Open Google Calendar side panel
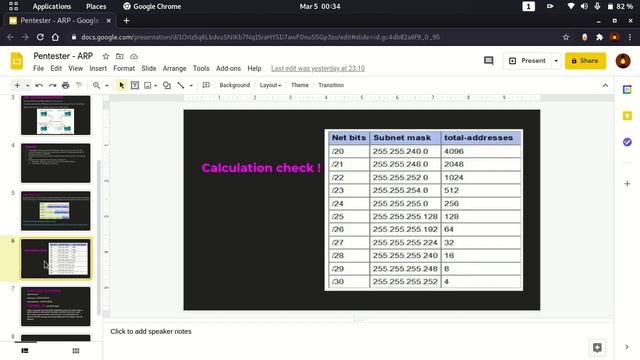 pyautogui.click(x=627, y=90)
